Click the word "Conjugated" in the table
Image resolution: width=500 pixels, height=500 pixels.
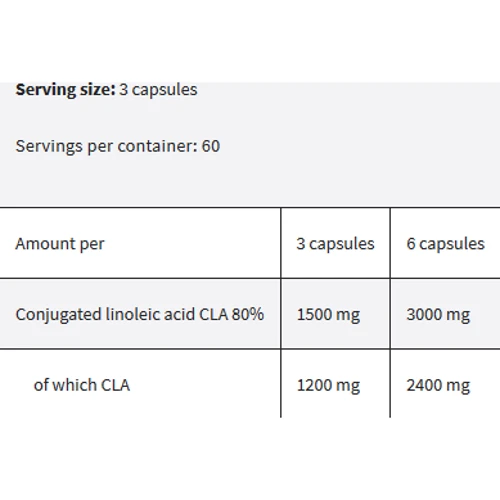(59, 315)
